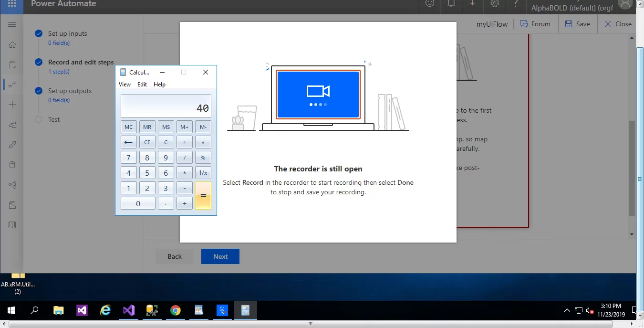
Task: Click the 1 step(s) link
Action: (x=59, y=72)
